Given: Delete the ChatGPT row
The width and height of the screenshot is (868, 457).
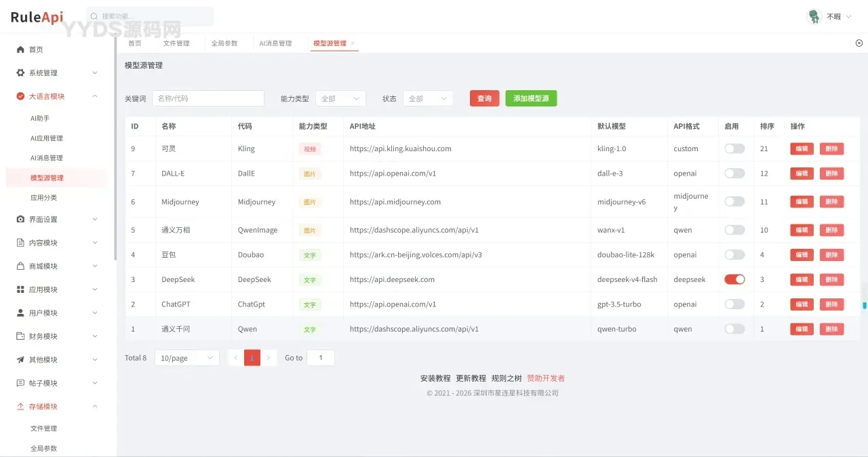Looking at the screenshot, I should 831,304.
